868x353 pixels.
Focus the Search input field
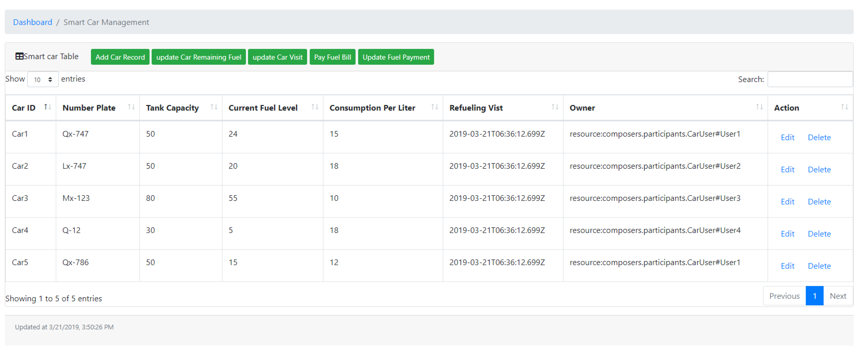(x=810, y=79)
